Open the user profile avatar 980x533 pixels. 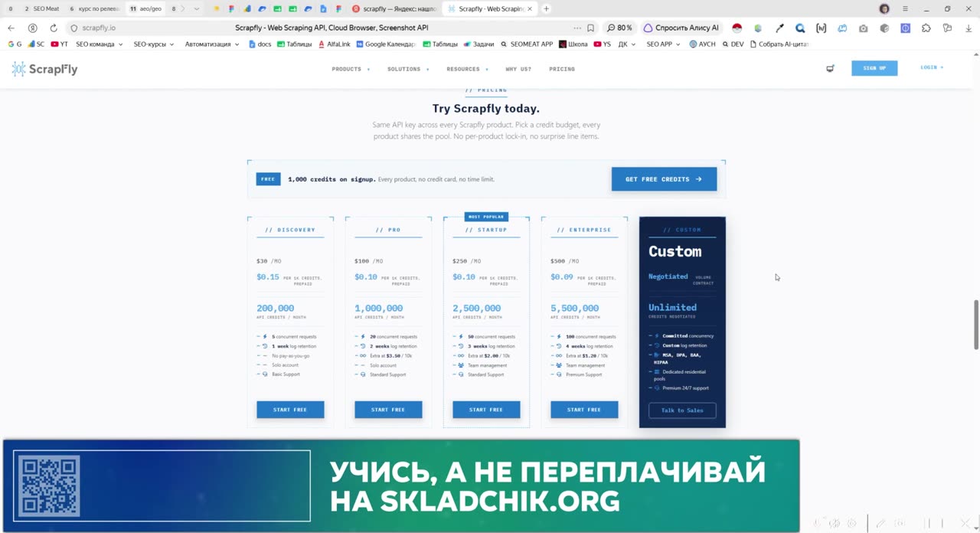(x=884, y=8)
